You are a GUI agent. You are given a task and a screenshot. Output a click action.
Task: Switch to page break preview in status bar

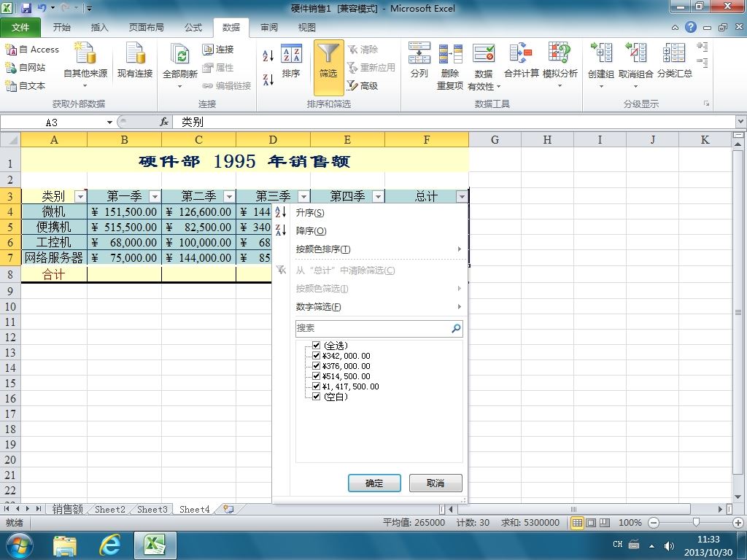tap(605, 523)
